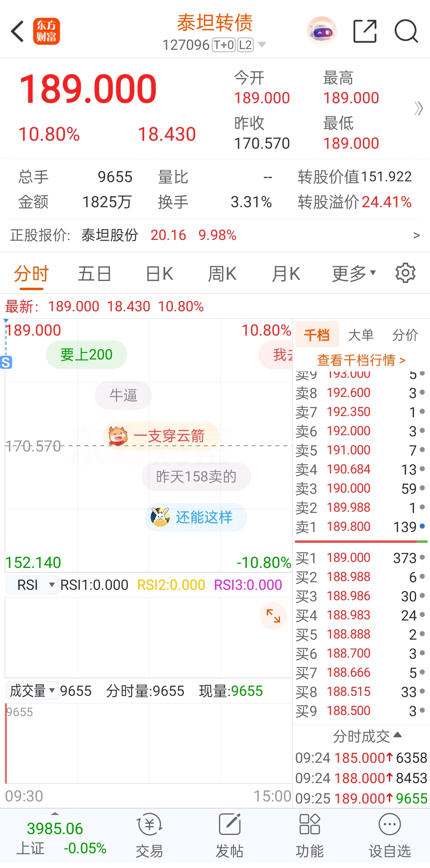Select the 买9 188.500 bid row
This screenshot has height=868, width=430.
coord(361,711)
